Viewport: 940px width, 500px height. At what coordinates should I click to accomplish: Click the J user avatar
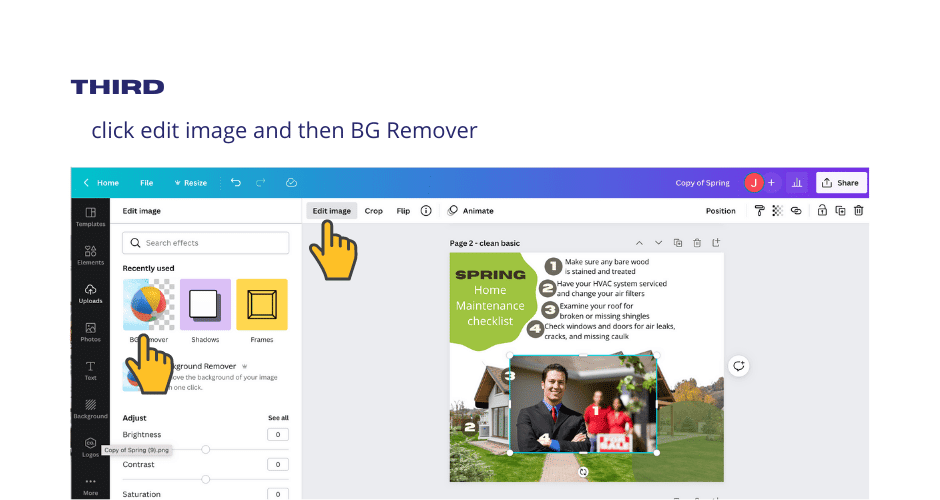[x=754, y=183]
